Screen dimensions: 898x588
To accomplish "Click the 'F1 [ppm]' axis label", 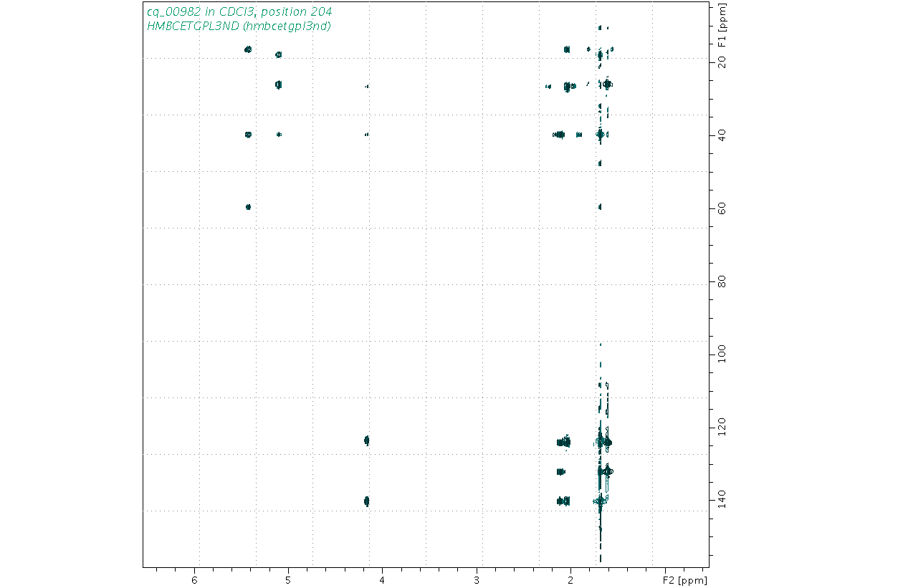I will click(722, 25).
